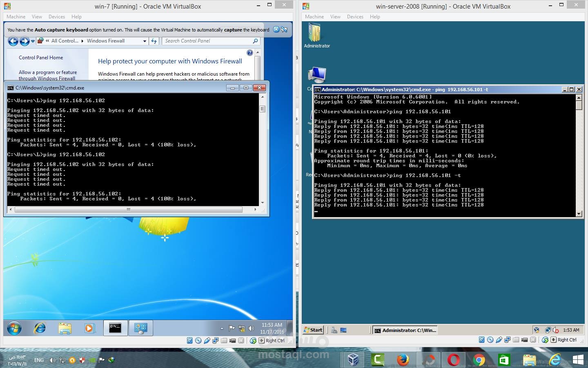
Task: Open Machine menu in win-server-2008 window
Action: click(314, 17)
